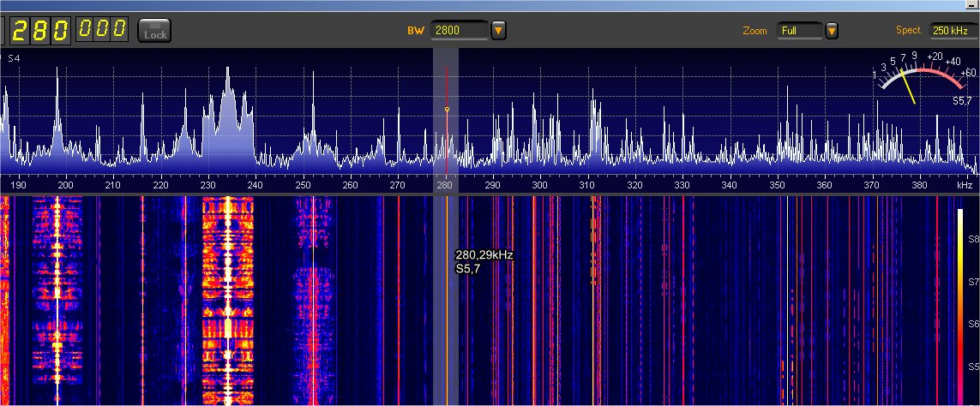This screenshot has height=406, width=980.
Task: Expand the Zoom level dropdown arrow
Action: pos(831,31)
